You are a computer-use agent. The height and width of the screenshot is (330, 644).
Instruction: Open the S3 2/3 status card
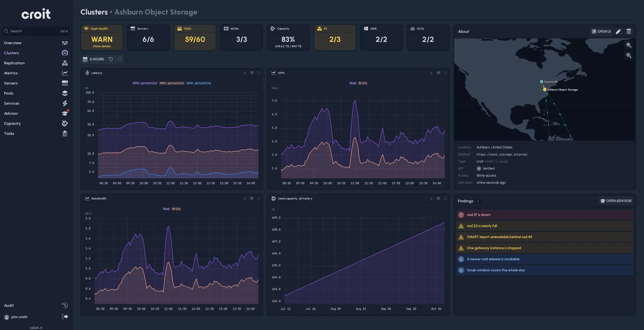pyautogui.click(x=335, y=37)
